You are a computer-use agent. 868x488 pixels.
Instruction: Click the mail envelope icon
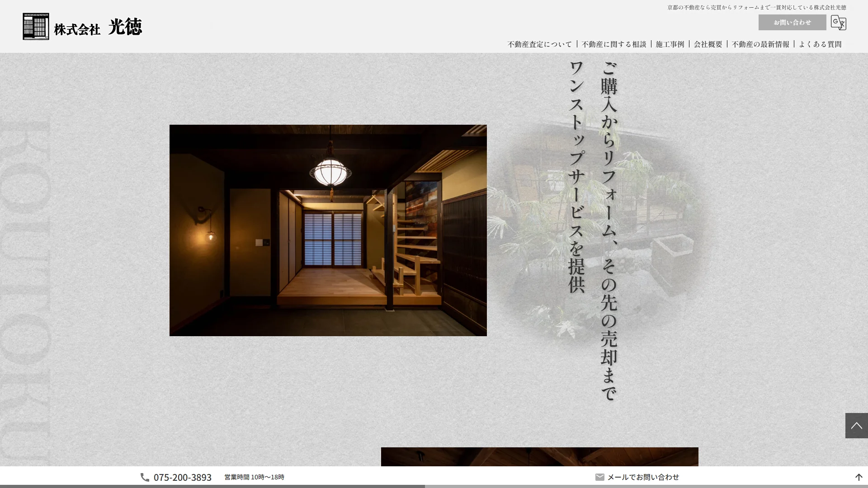tap(599, 477)
